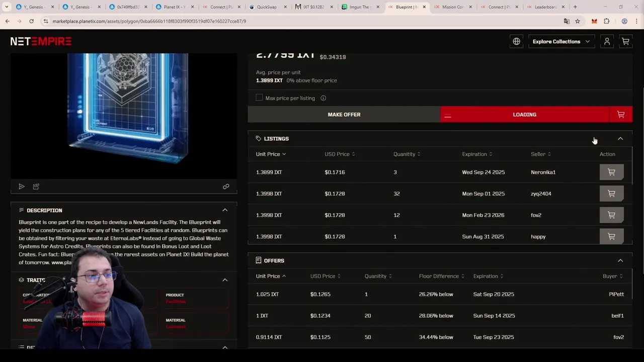Collapse the Traits panel

tap(225, 280)
